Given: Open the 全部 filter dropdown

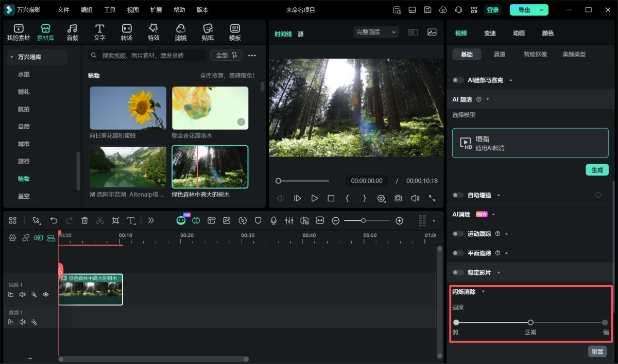Looking at the screenshot, I should (226, 55).
